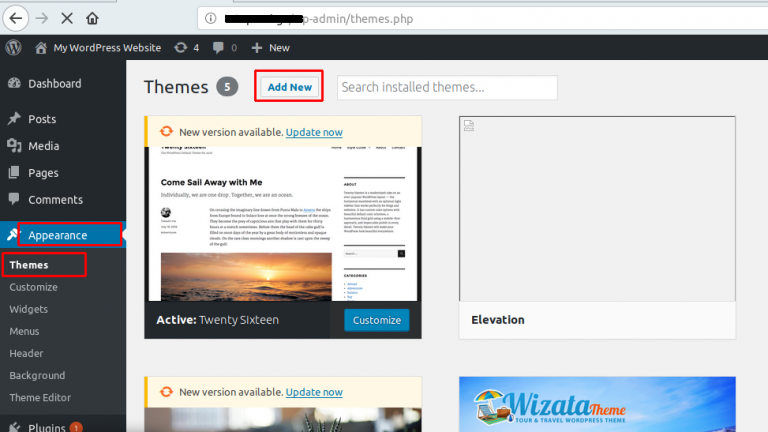Click the plus New content item
This screenshot has height=432, width=768.
click(270, 48)
